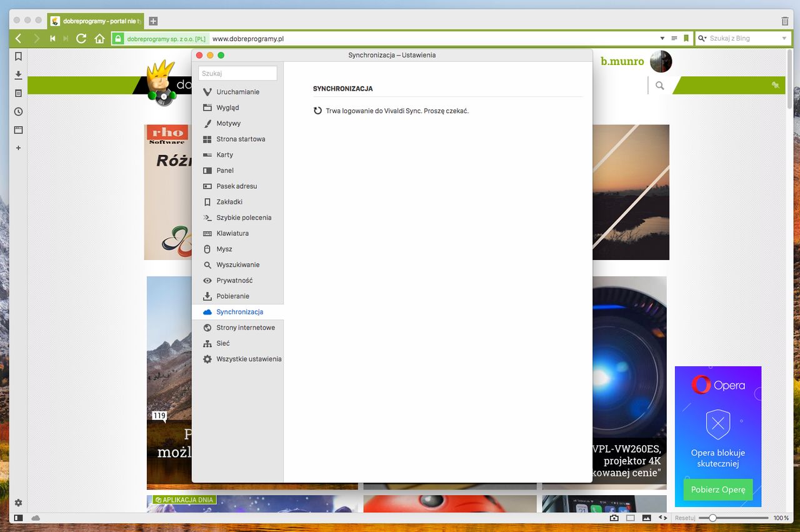This screenshot has width=800, height=532.
Task: Open Panel settings section
Action: 237,170
